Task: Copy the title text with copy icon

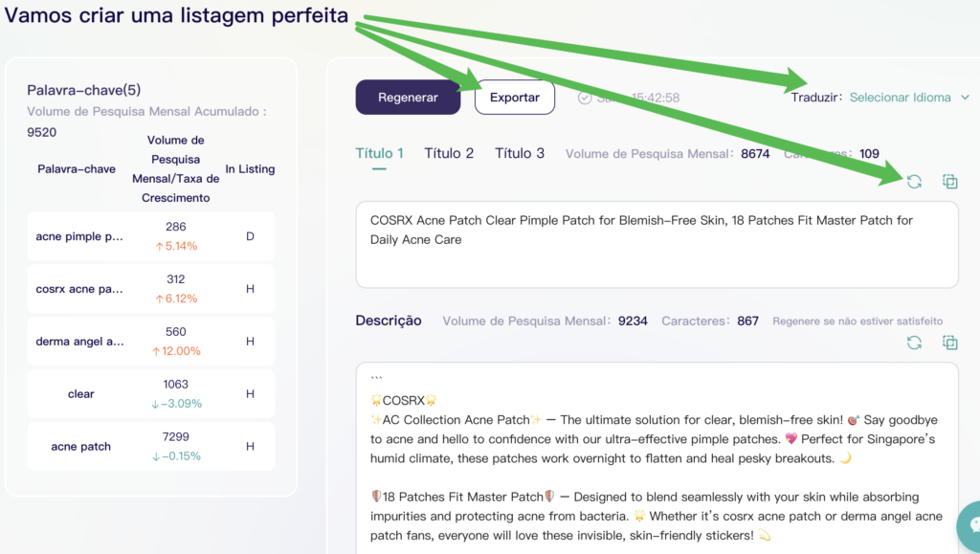Action: (x=949, y=181)
